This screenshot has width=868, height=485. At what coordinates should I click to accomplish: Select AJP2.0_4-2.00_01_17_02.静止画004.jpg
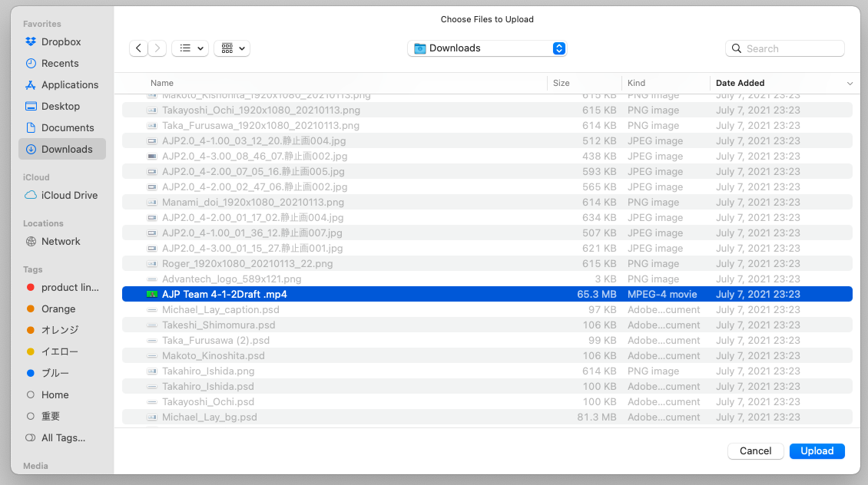(x=487, y=218)
